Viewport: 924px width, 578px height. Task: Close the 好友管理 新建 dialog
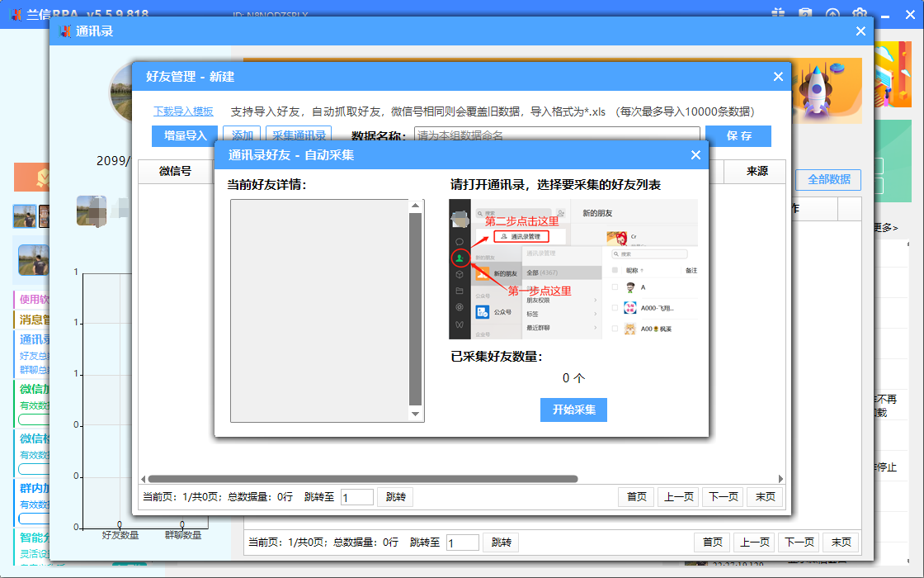pyautogui.click(x=778, y=77)
